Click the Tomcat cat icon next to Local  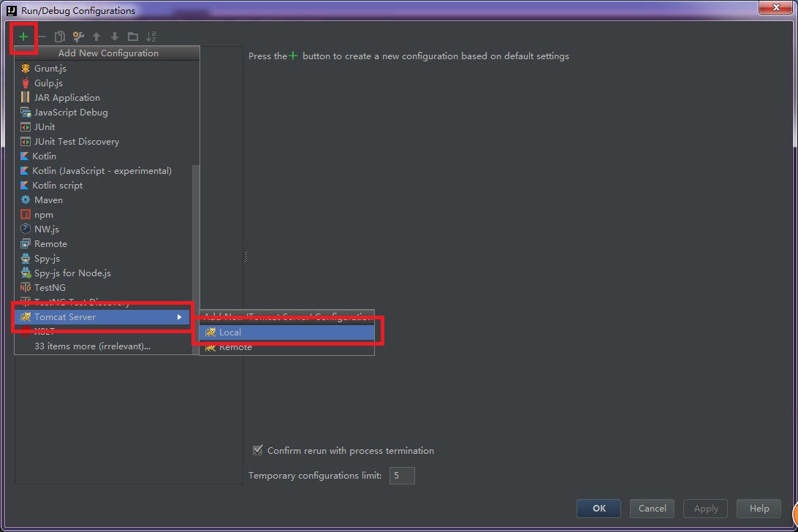pos(210,332)
